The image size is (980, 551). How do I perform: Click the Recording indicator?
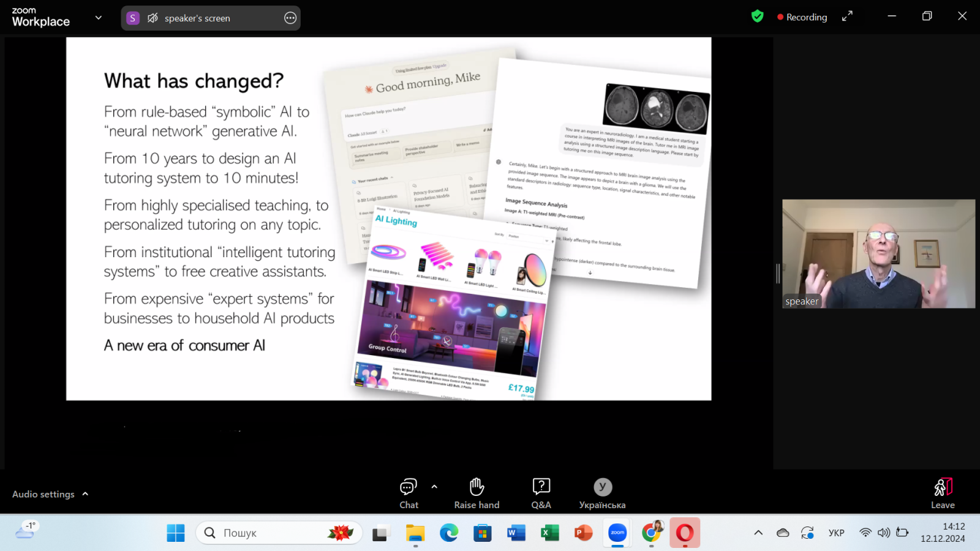tap(802, 17)
